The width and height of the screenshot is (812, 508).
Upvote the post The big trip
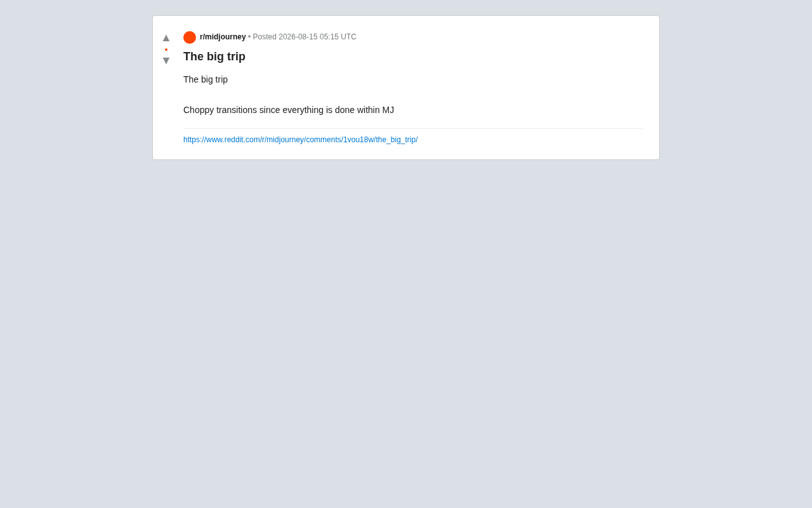coord(166,38)
